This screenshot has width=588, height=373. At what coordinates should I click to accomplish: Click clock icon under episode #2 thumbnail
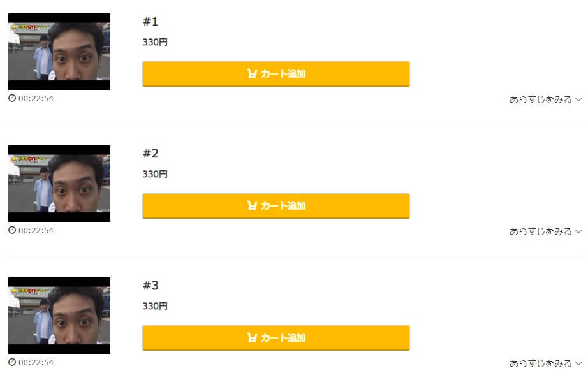[12, 230]
